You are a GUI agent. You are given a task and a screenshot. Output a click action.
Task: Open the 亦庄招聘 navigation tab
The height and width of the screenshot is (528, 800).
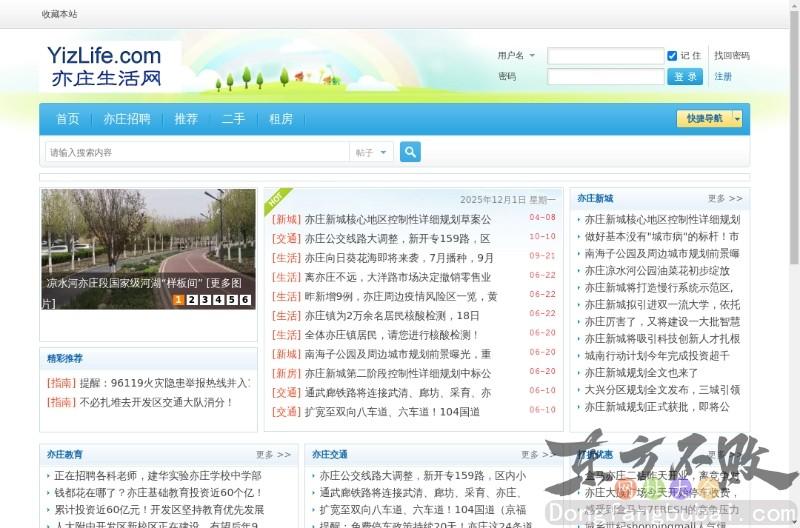(x=127, y=119)
